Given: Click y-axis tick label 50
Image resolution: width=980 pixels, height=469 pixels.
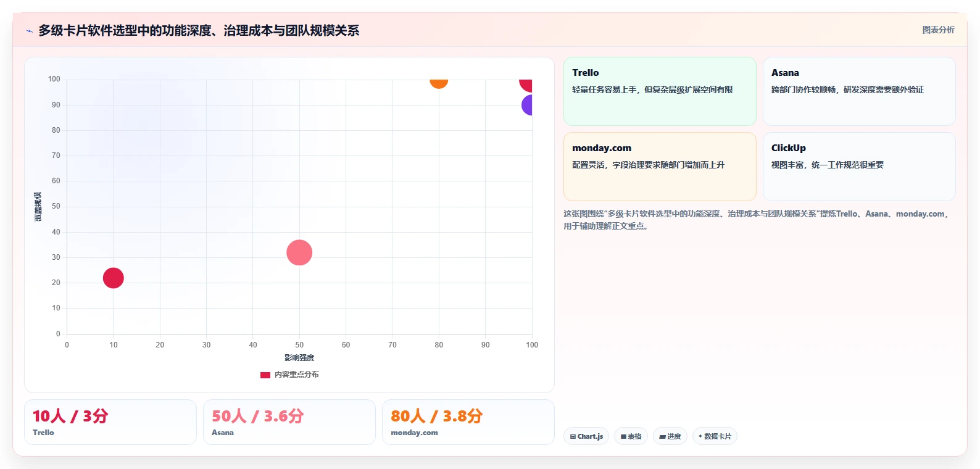Looking at the screenshot, I should click(x=56, y=206).
